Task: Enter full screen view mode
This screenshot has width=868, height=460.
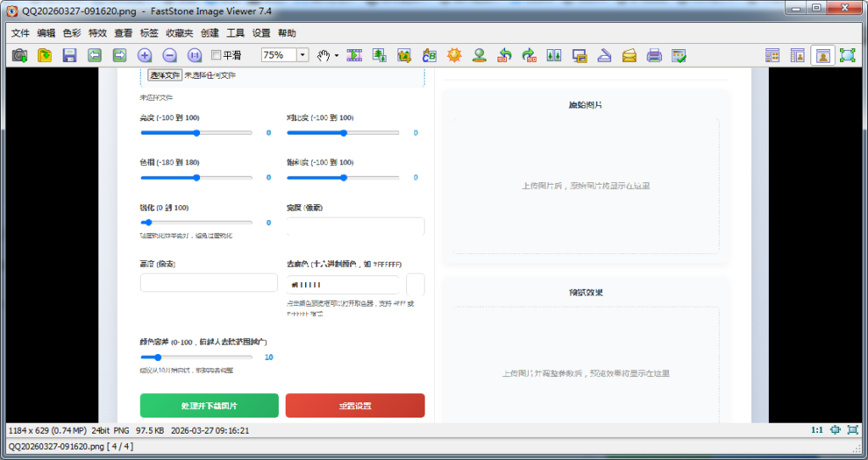Action: point(848,55)
